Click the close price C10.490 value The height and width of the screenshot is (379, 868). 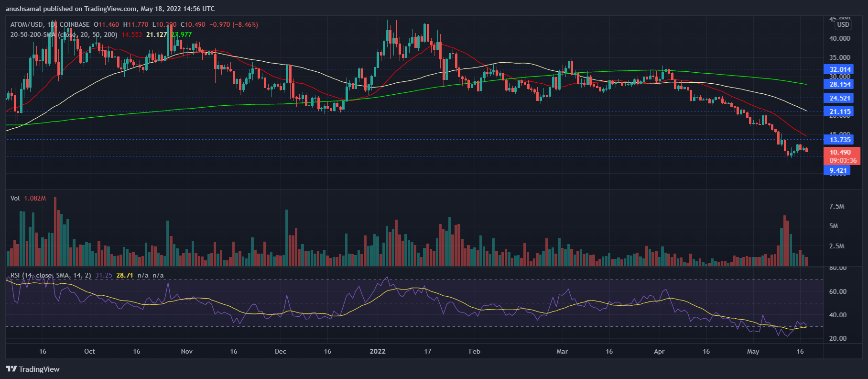pyautogui.click(x=193, y=24)
